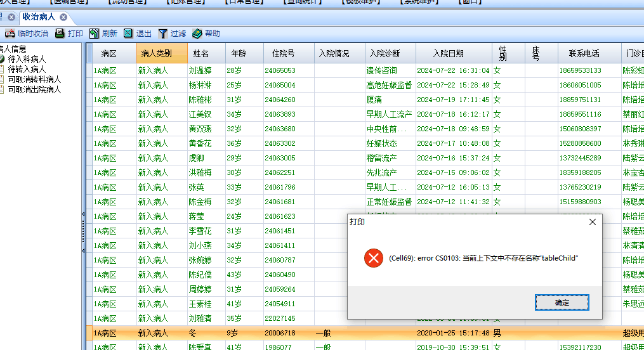Select 待转入病人 in the tree

(27, 69)
